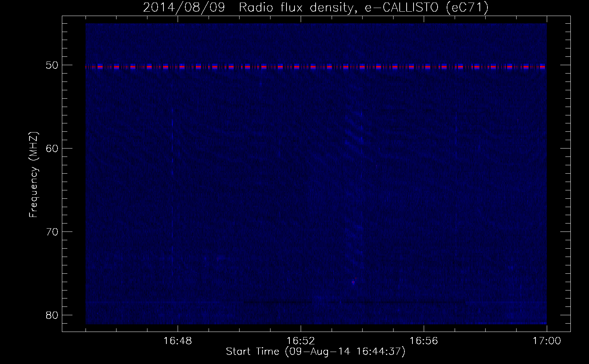Click the red interference line near 50 MHz
Viewport: 589px width, 364px height.
pyautogui.click(x=316, y=67)
